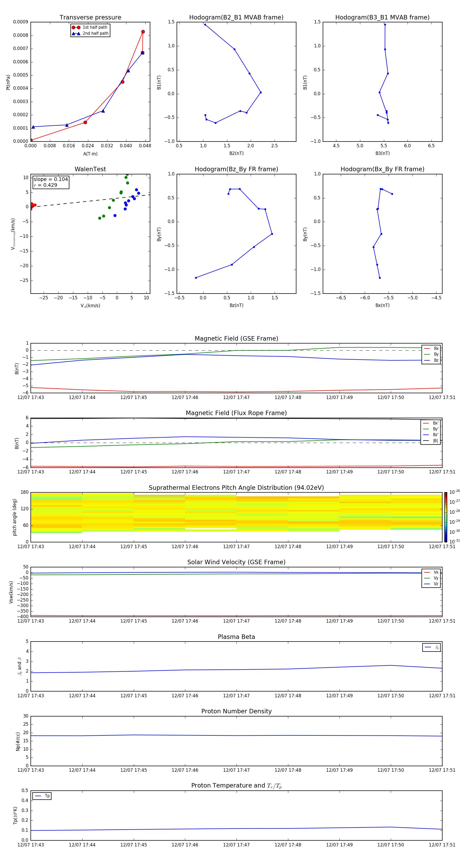
Task: Click the Bx entry in GSE magnetic field legend
Action: coord(431,349)
